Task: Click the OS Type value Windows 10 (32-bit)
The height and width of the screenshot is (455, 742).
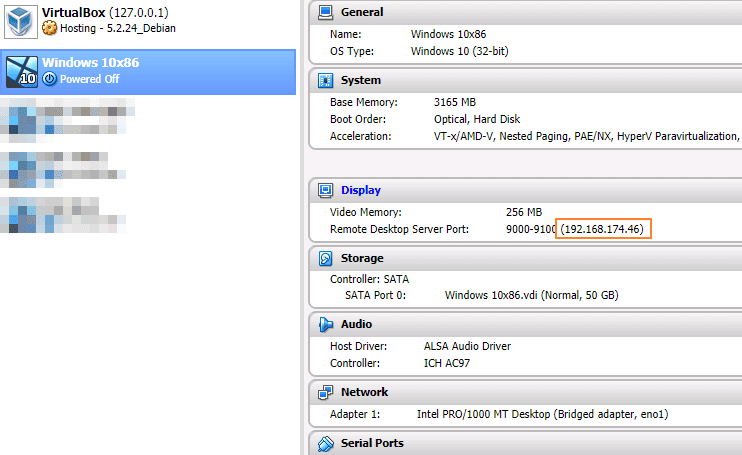Action: (459, 51)
